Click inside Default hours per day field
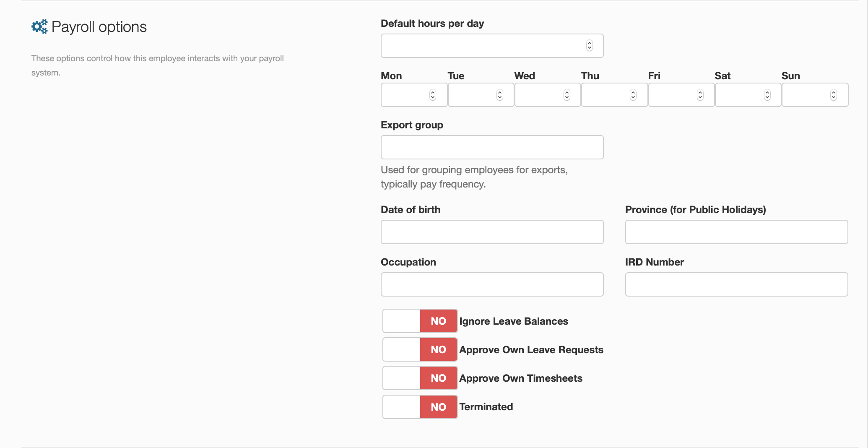 (x=482, y=46)
